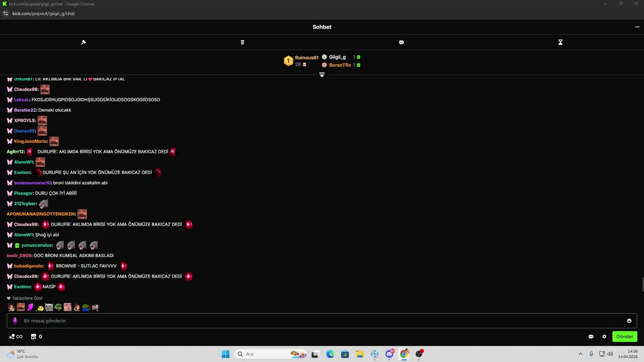Open the weather widget showing 16°C

[x=22, y=354]
